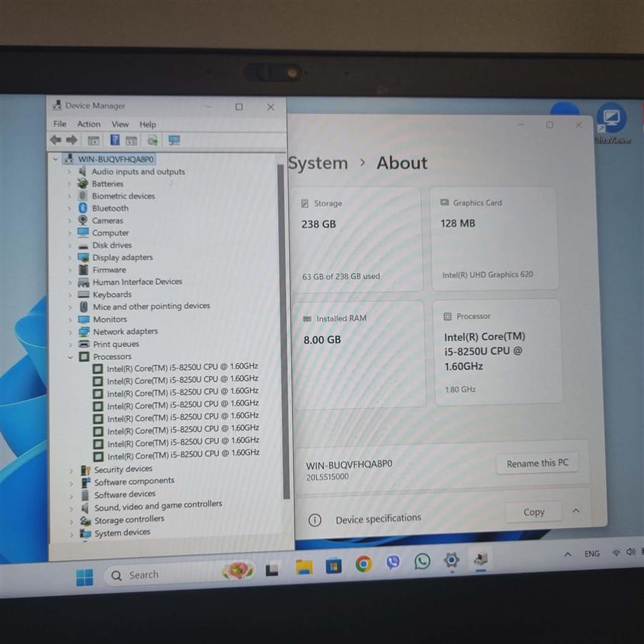This screenshot has height=644, width=644.
Task: Open Viber from the taskbar
Action: point(393,563)
